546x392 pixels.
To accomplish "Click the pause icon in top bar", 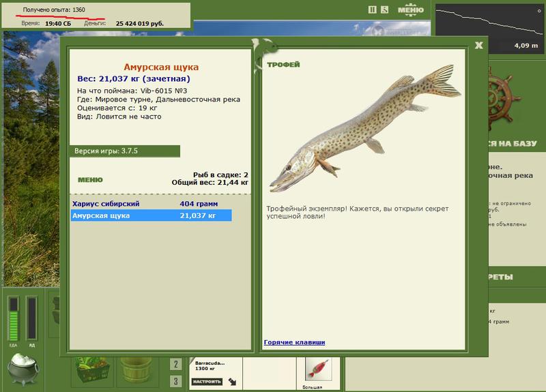I will point(372,10).
